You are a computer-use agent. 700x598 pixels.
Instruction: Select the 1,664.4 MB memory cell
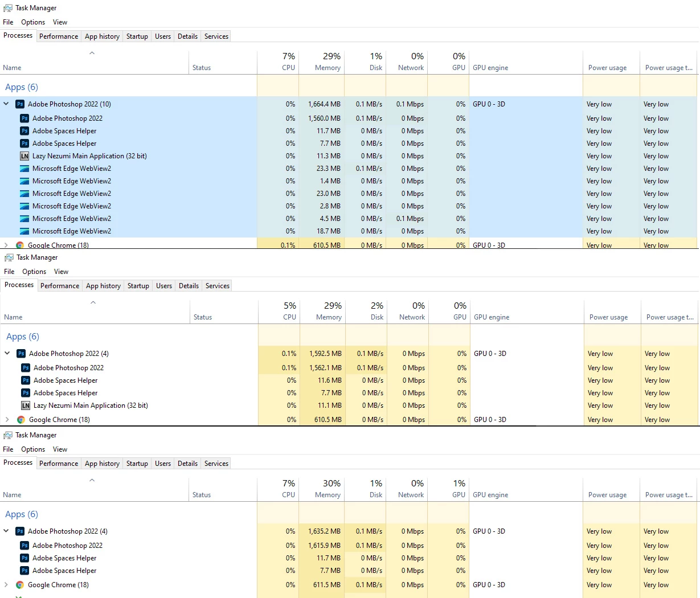[x=321, y=104]
